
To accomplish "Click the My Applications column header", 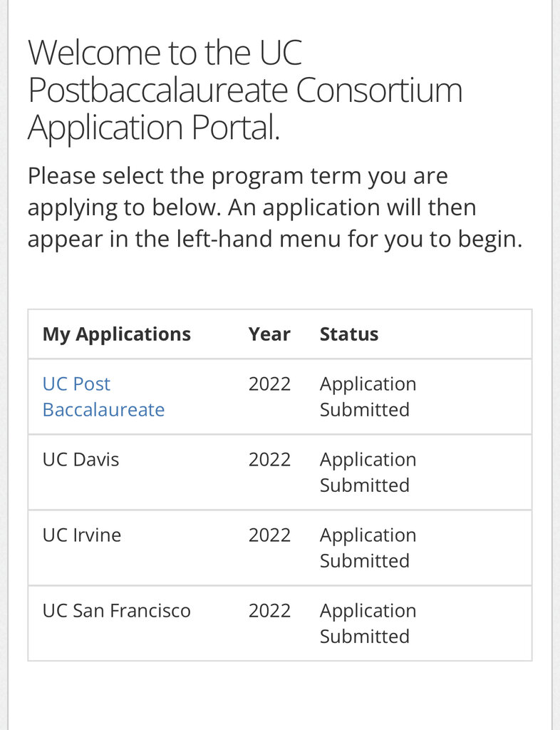I will click(117, 334).
